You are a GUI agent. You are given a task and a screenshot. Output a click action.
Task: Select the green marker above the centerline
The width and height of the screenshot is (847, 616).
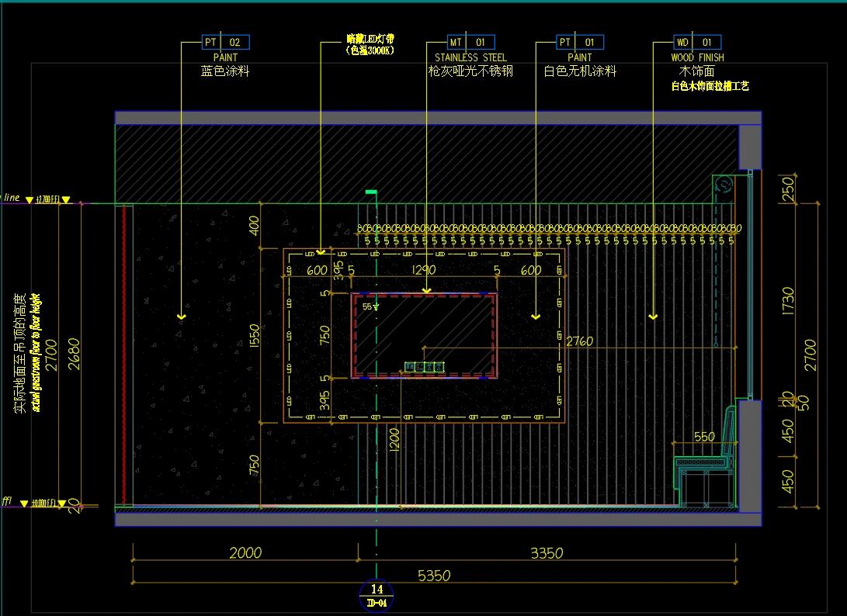[x=371, y=192]
